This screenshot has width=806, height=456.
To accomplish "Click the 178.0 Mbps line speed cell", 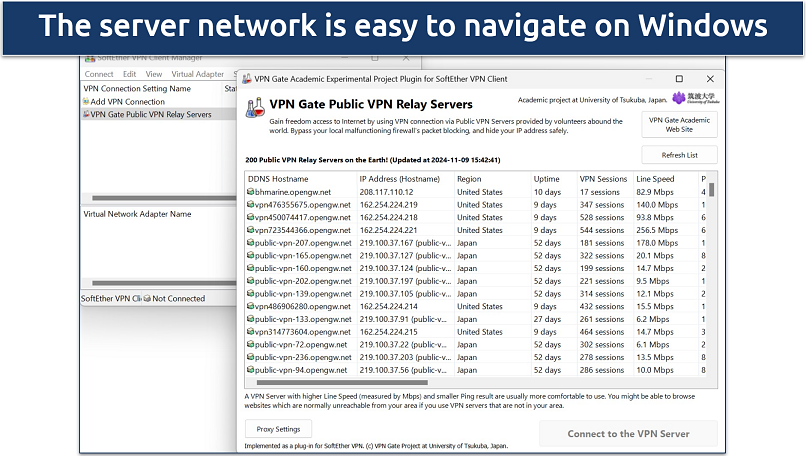I will point(657,243).
